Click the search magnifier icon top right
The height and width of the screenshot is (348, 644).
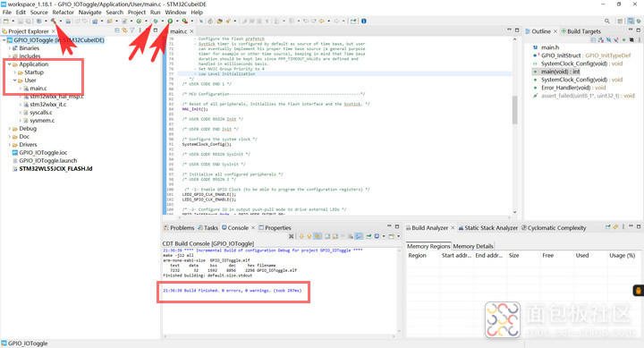[607, 21]
